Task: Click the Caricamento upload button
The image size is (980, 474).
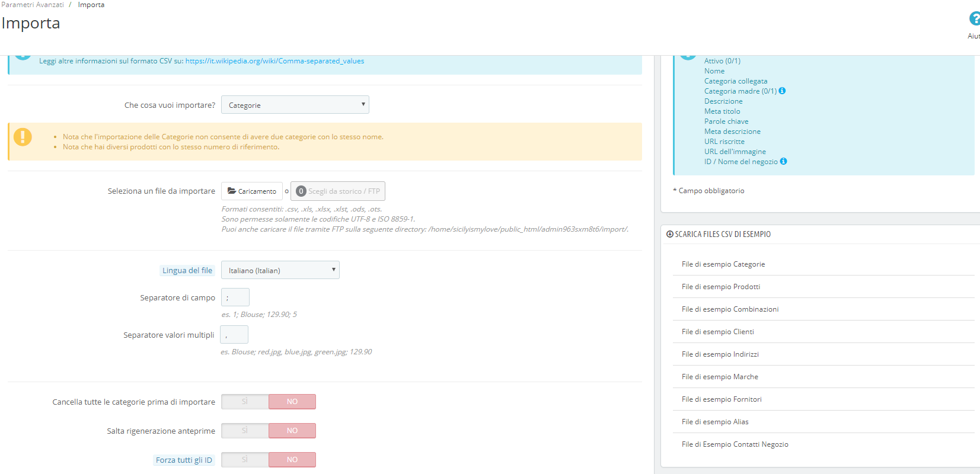Action: pyautogui.click(x=252, y=191)
